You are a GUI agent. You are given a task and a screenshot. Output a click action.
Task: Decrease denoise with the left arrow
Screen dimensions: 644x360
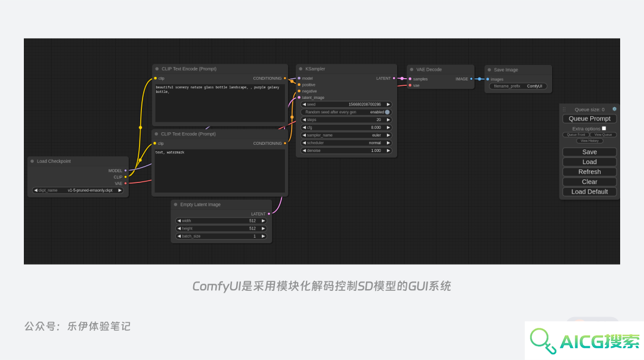[304, 151]
